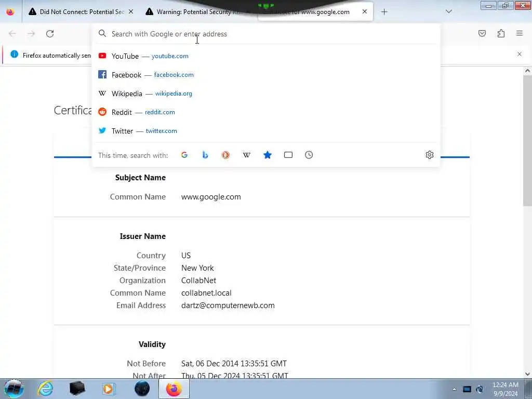Click the 'Validity' heading

[152, 344]
